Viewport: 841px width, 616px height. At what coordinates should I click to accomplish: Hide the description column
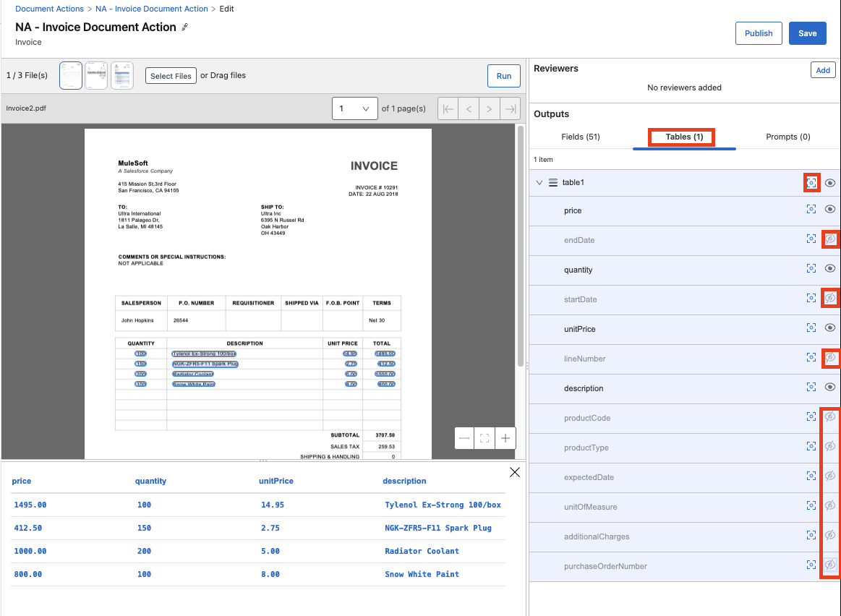[829, 387]
